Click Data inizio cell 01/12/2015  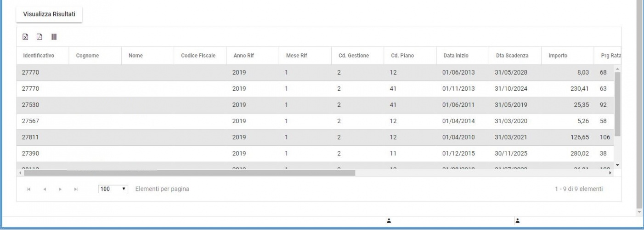[458, 154]
